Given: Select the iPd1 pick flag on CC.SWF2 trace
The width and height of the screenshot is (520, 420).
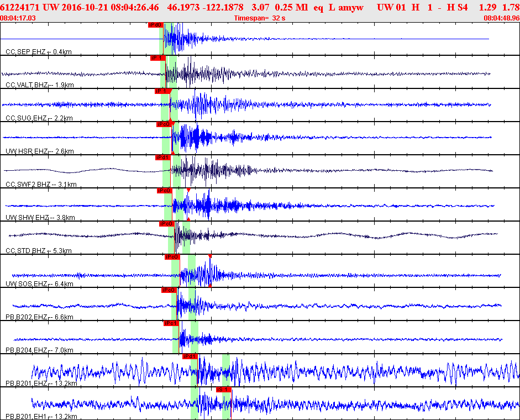Looking at the screenshot, I should tap(162, 158).
